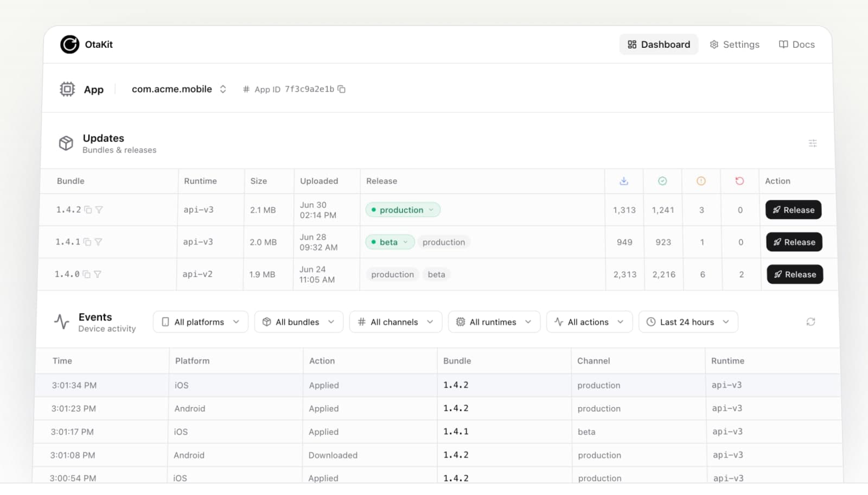
Task: Click the errors warning column header icon
Action: (701, 181)
